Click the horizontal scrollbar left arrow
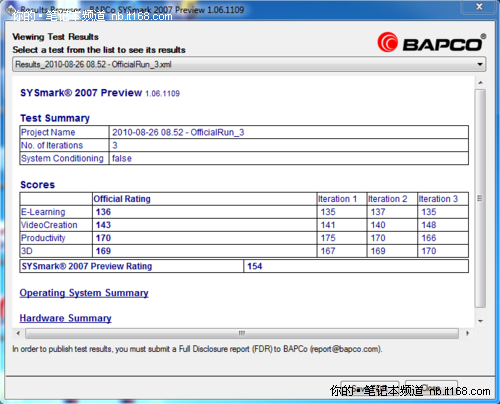The height and width of the screenshot is (404, 500). tap(18, 333)
